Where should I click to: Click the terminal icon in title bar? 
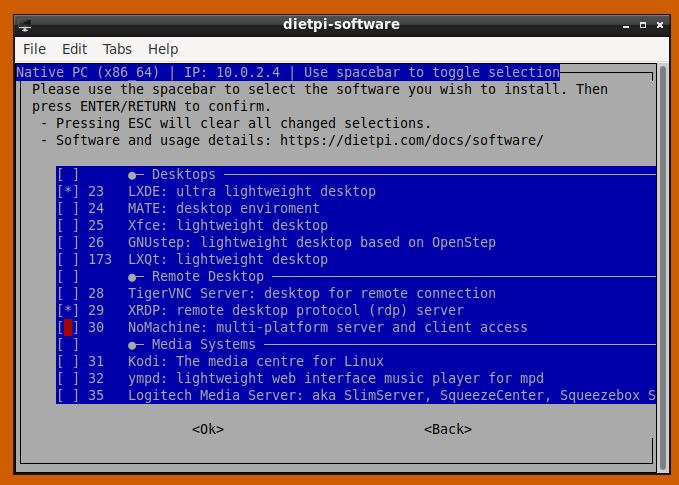tap(25, 25)
